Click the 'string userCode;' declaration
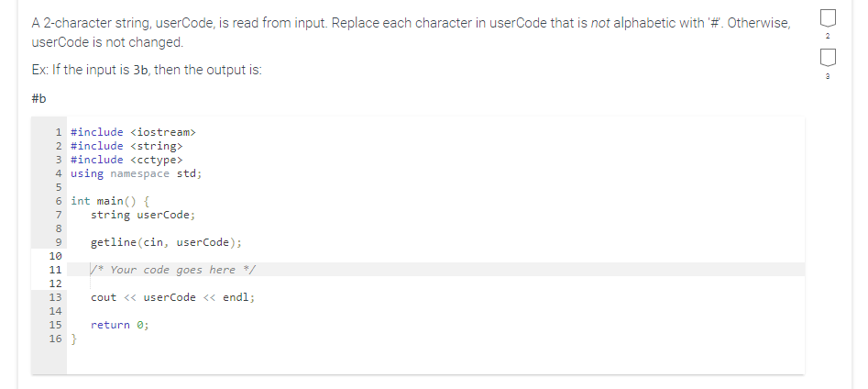Viewport: 868px width, 389px height. [143, 215]
